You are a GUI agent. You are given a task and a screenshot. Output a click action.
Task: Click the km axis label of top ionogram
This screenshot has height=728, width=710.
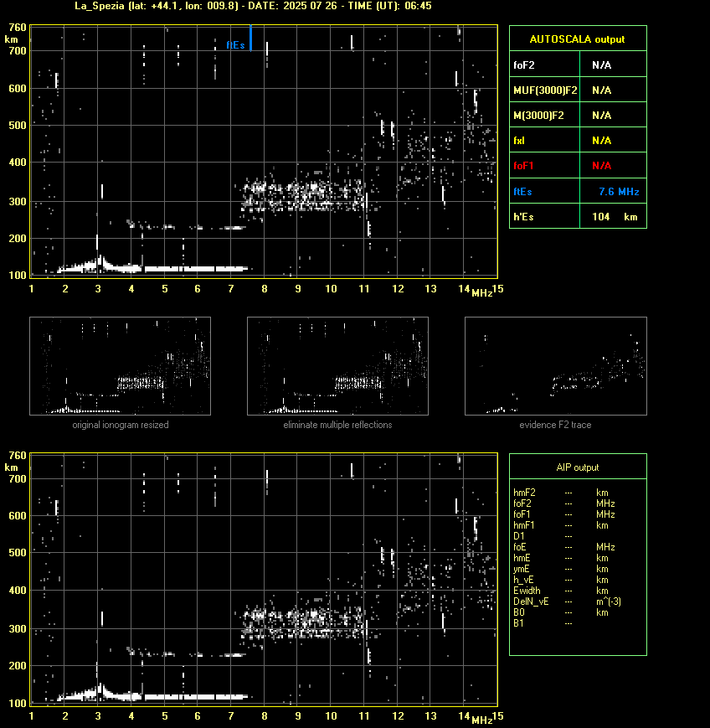(11, 39)
